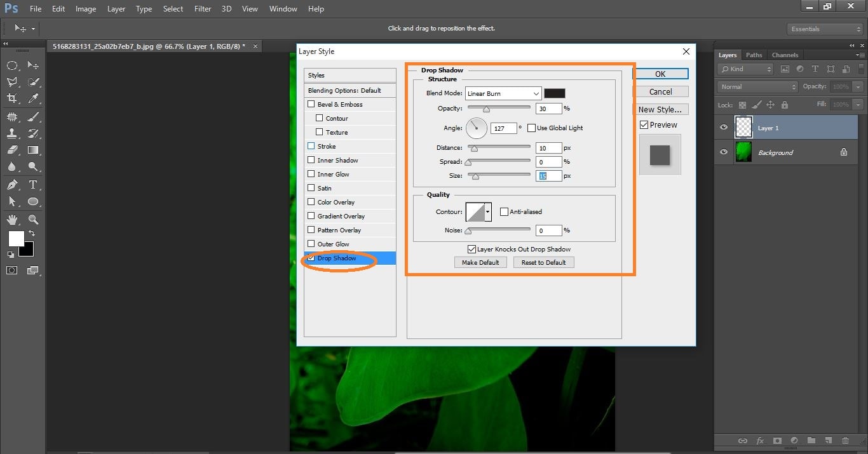Viewport: 868px width, 454px height.
Task: Select the Zoom tool
Action: click(33, 220)
